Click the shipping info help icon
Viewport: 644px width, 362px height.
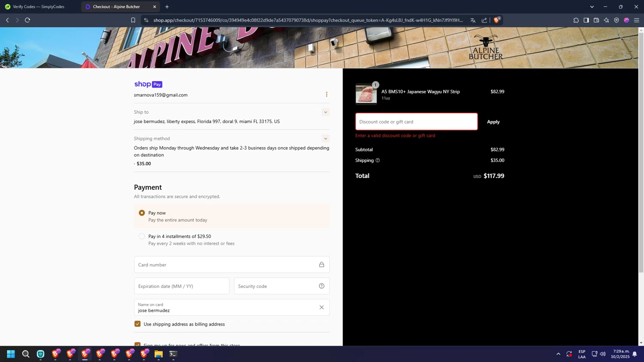[378, 160]
